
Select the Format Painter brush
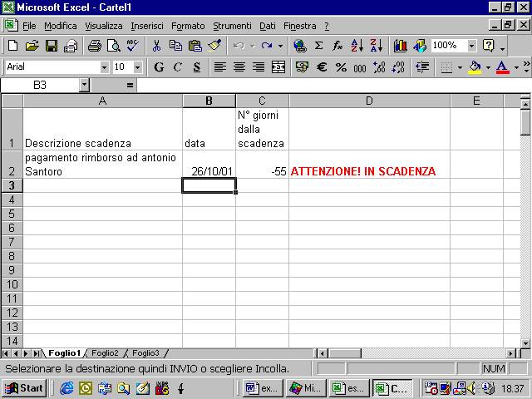tap(214, 46)
